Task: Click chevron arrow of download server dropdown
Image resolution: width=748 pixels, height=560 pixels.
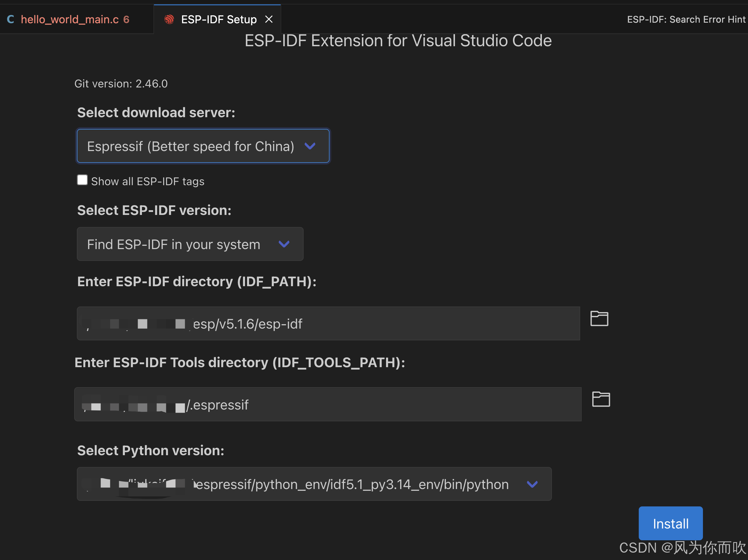Action: 310,146
